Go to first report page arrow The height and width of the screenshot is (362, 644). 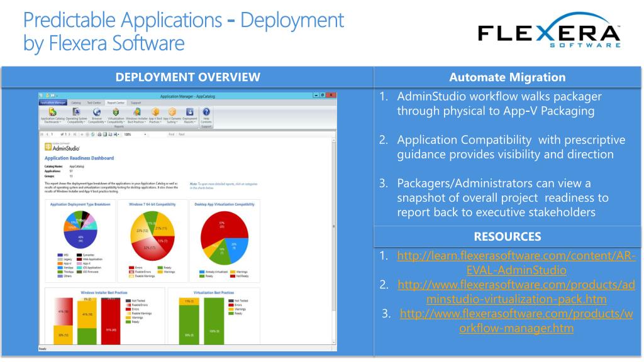pos(42,134)
